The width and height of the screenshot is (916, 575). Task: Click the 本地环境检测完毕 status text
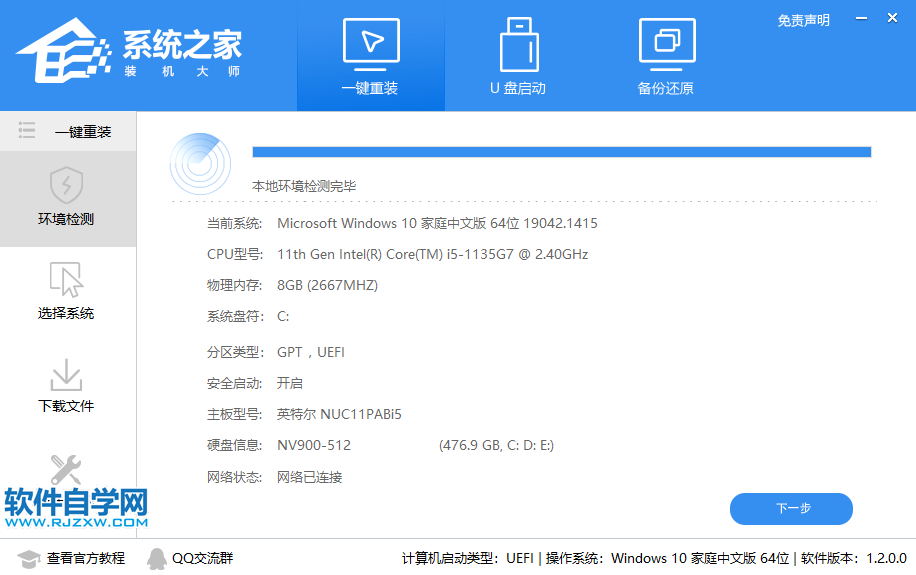coord(304,186)
